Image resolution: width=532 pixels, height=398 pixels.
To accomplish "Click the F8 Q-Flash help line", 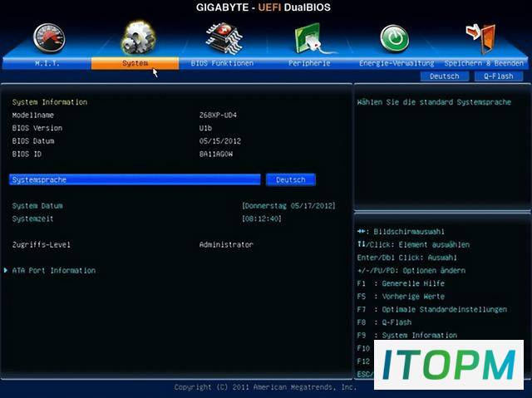I will tap(384, 322).
